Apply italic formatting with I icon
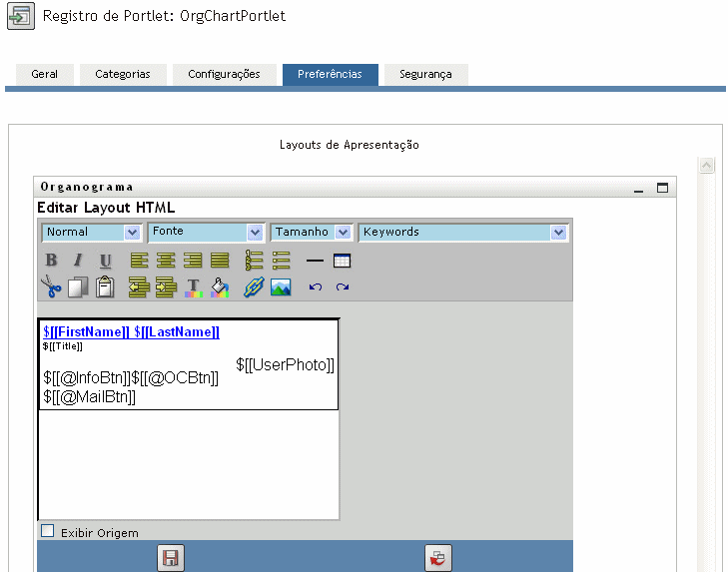Viewport: 728px width, 572px height. click(x=79, y=260)
